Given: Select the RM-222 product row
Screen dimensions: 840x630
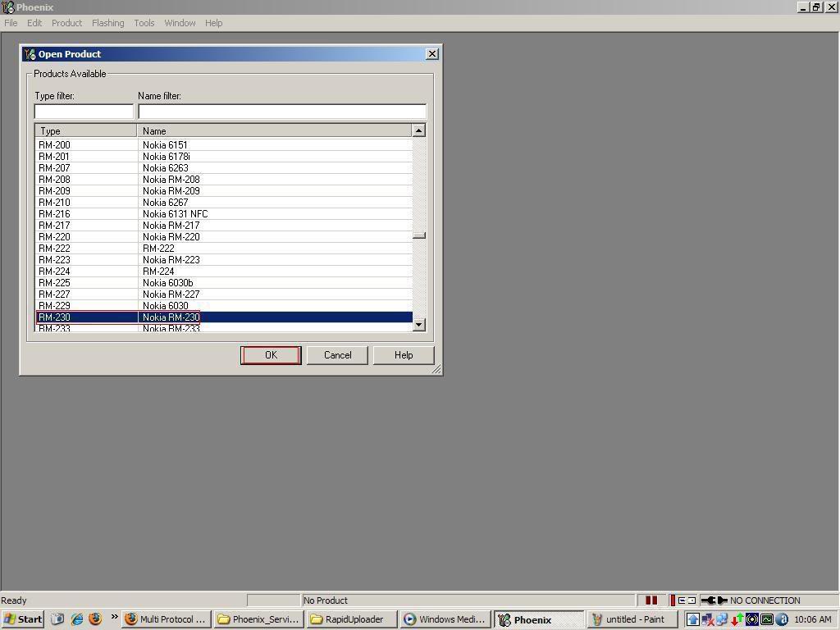Looking at the screenshot, I should pyautogui.click(x=224, y=248).
